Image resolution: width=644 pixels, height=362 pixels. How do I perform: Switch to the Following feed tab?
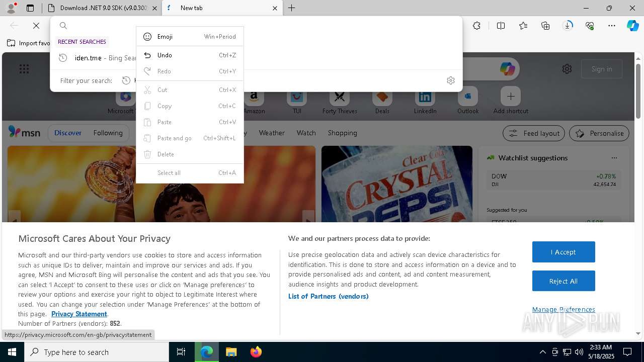coord(108,133)
